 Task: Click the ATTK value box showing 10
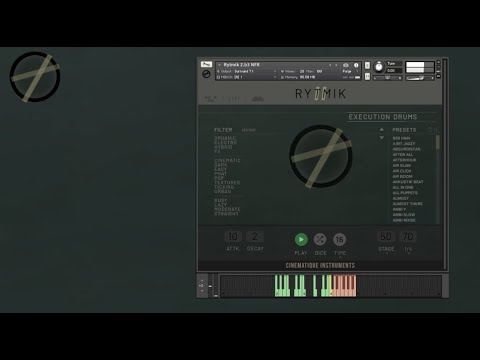point(233,237)
